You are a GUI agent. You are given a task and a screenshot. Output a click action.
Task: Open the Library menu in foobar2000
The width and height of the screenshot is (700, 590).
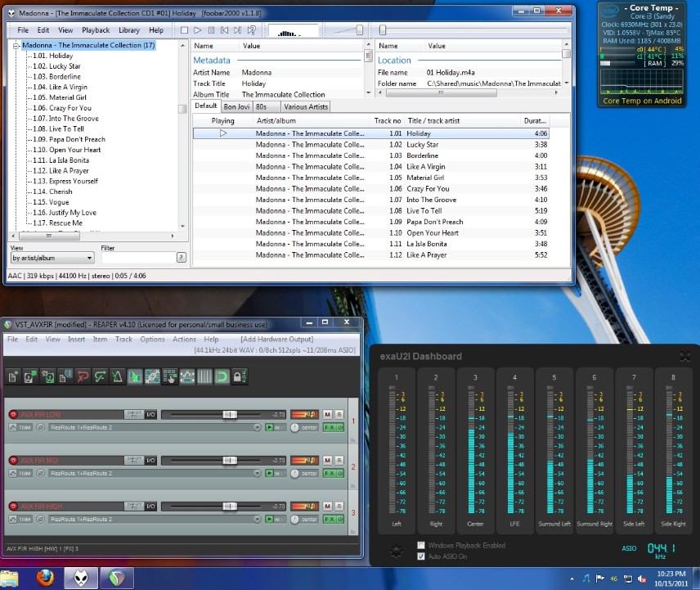129,30
